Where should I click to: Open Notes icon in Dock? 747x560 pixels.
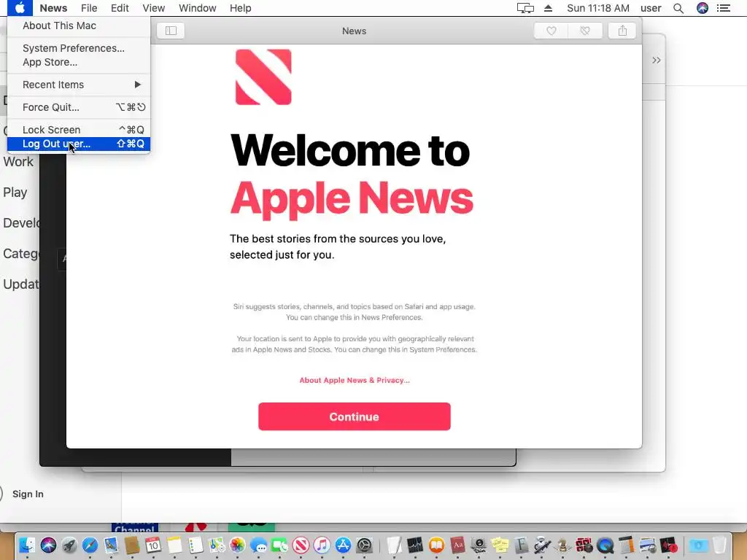(174, 545)
